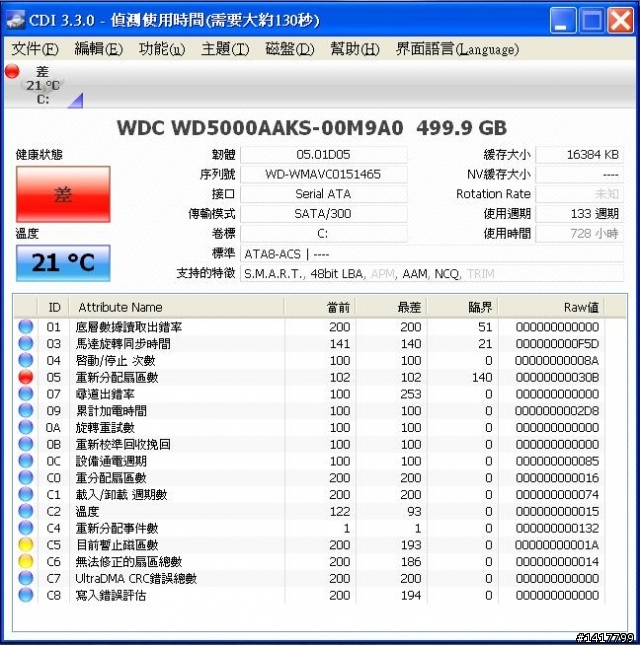
Task: Click the serial number field WD-WMAVC0151465
Action: tap(324, 174)
